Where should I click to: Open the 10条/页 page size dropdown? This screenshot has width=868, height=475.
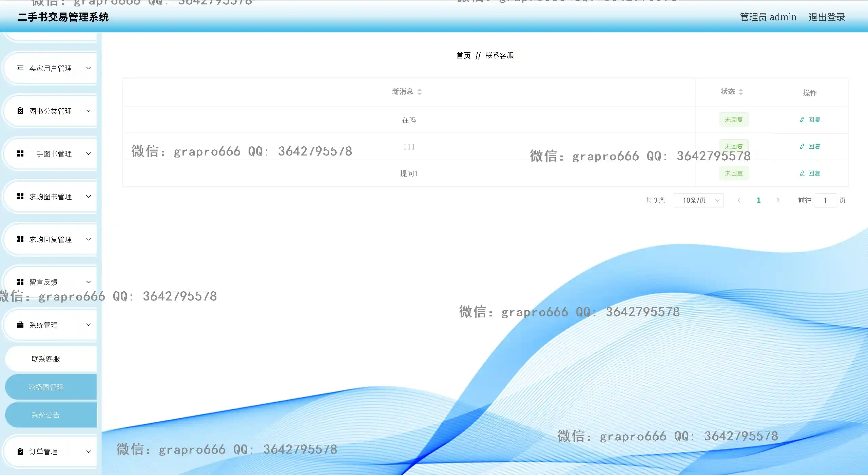[x=698, y=200]
